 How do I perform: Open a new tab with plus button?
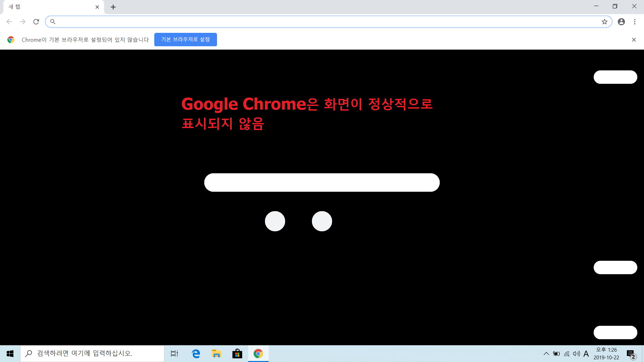tap(113, 7)
